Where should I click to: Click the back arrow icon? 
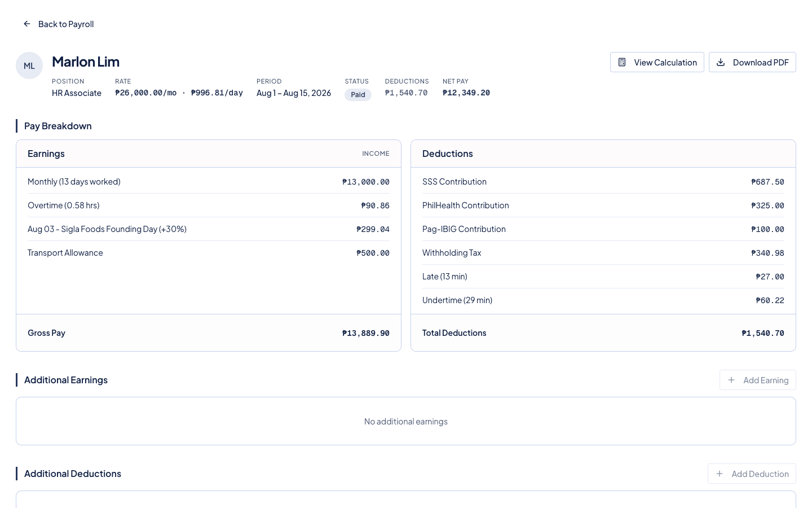pos(27,24)
